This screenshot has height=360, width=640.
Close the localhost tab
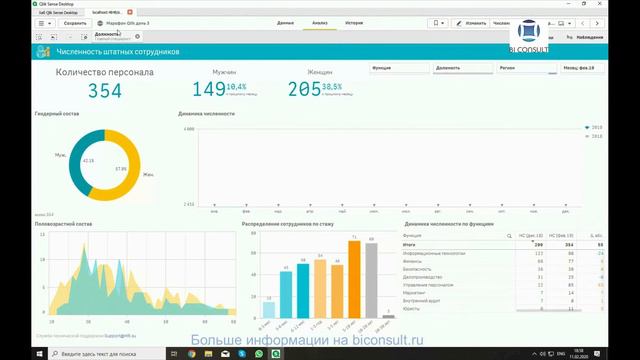point(130,12)
